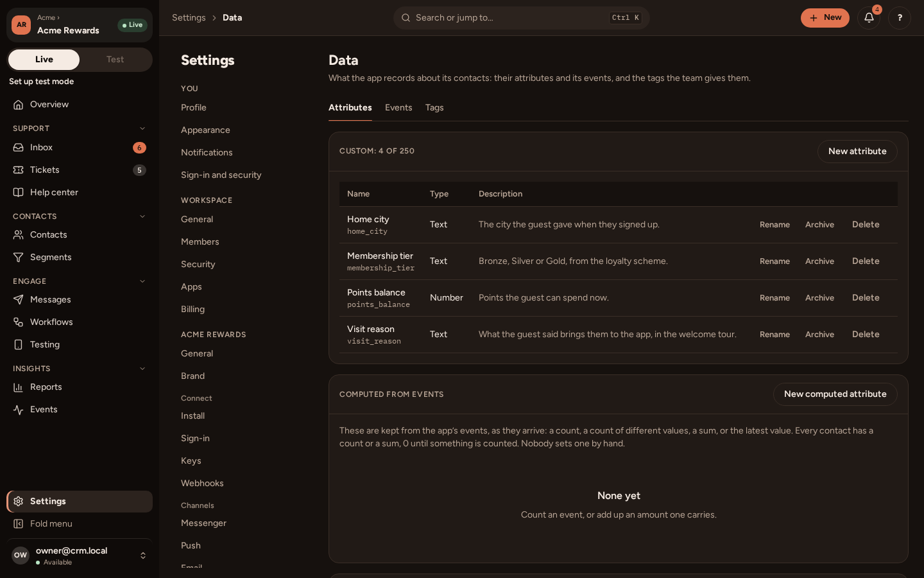The height and width of the screenshot is (578, 924).
Task: Click the plus icon in New button
Action: tap(814, 18)
